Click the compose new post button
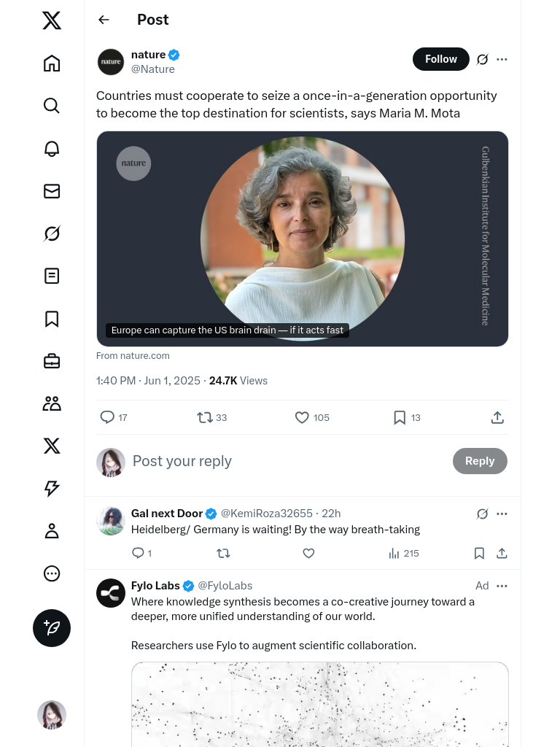Image resolution: width=560 pixels, height=747 pixels. 52,628
